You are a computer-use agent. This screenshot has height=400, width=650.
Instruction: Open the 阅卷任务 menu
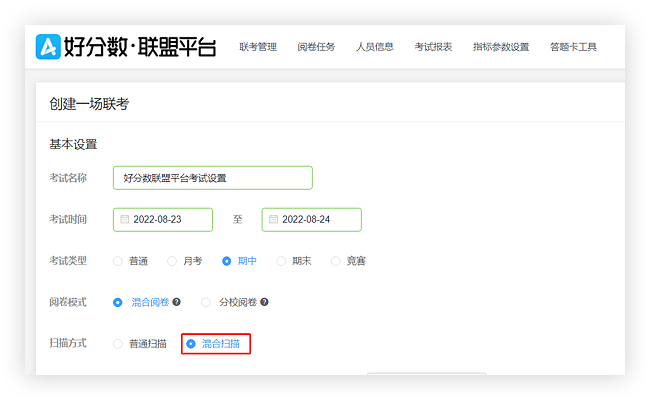[316, 47]
